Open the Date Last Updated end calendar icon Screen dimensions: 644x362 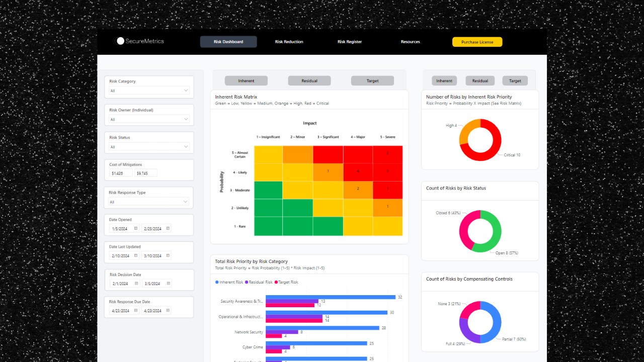pyautogui.click(x=168, y=255)
